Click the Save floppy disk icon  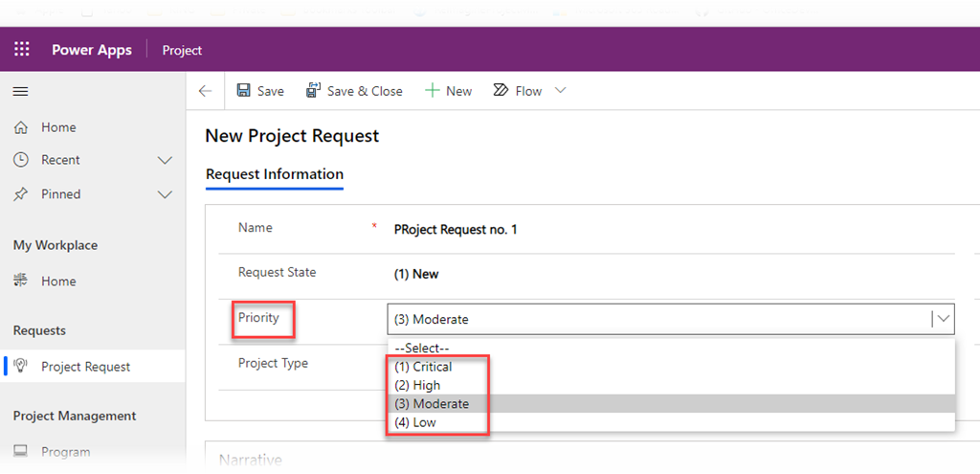tap(244, 91)
